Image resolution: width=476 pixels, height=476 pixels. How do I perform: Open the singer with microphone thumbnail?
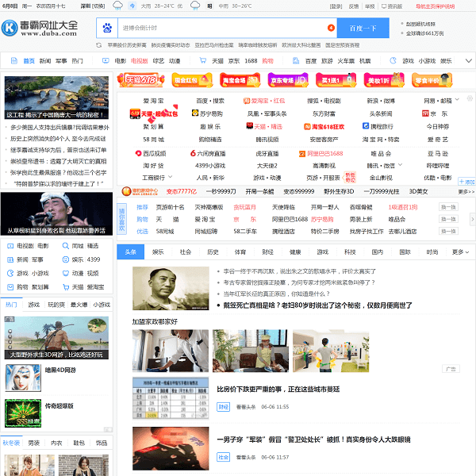point(56,213)
